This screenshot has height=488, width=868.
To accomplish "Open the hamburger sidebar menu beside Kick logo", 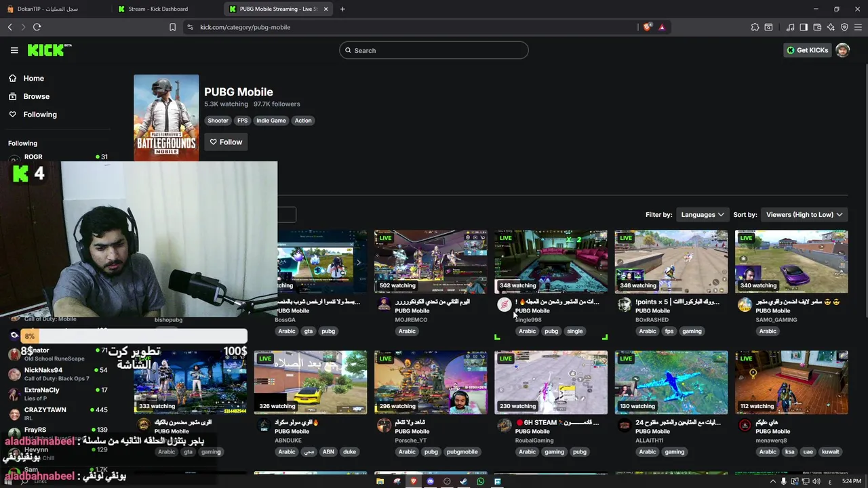I will click(14, 50).
